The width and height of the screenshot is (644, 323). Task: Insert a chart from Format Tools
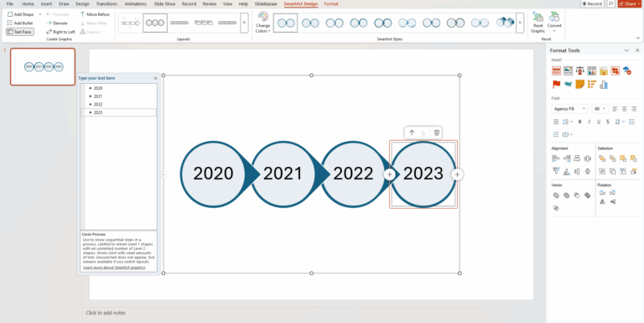tap(591, 70)
